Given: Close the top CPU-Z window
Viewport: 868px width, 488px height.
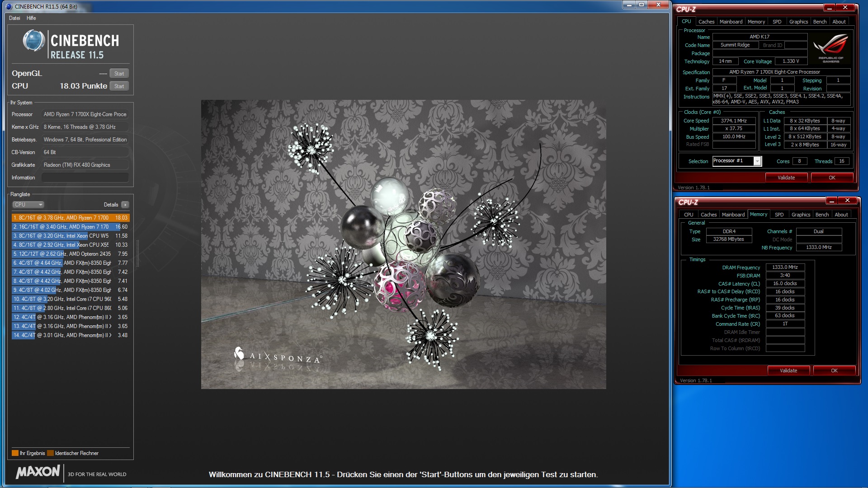Looking at the screenshot, I should tap(845, 7).
